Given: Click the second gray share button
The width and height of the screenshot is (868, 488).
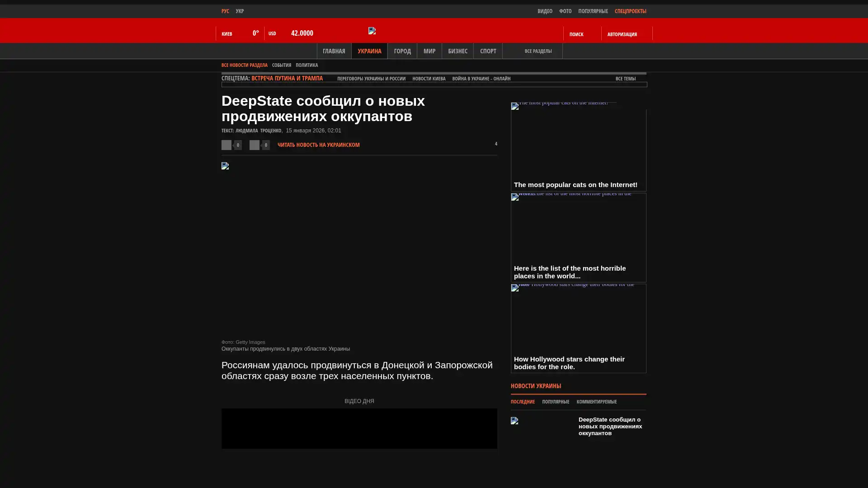Looking at the screenshot, I should [255, 145].
